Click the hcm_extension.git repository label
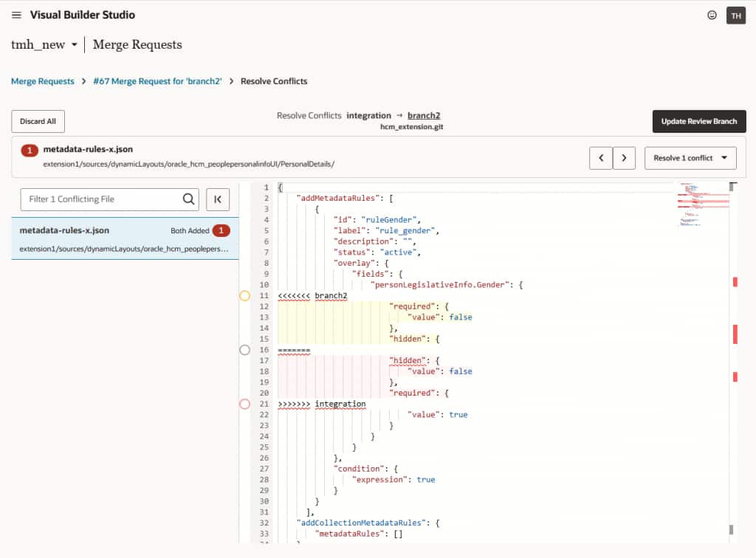The image size is (756, 558). pyautogui.click(x=411, y=127)
